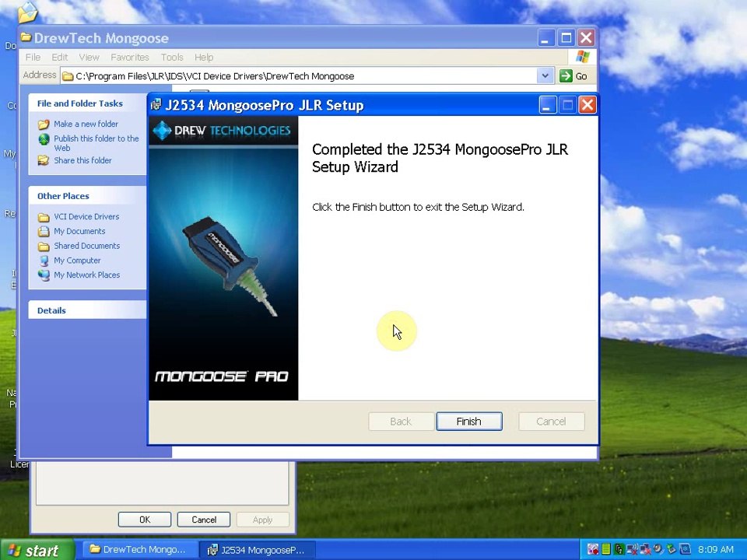Viewport: 747px width, 560px height.
Task: Minimize the DrewTech Mongoose Explorer window
Action: point(546,37)
